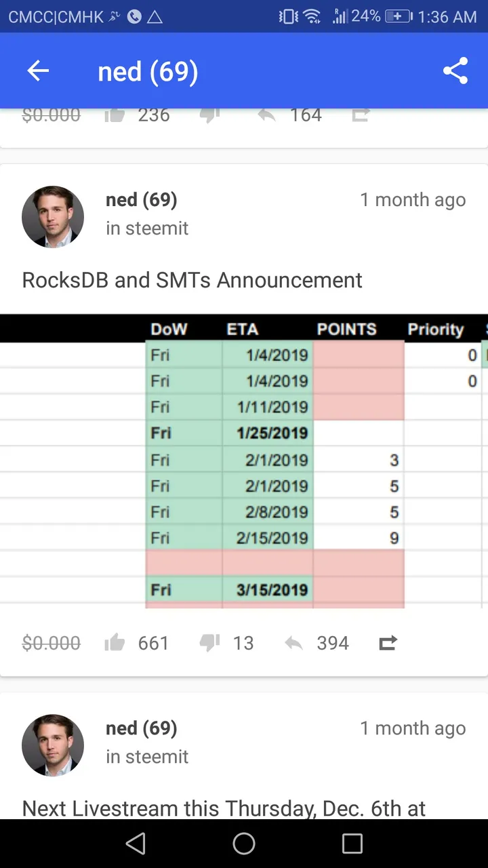Tap the Android home button
This screenshot has height=868, width=488.
tap(244, 844)
